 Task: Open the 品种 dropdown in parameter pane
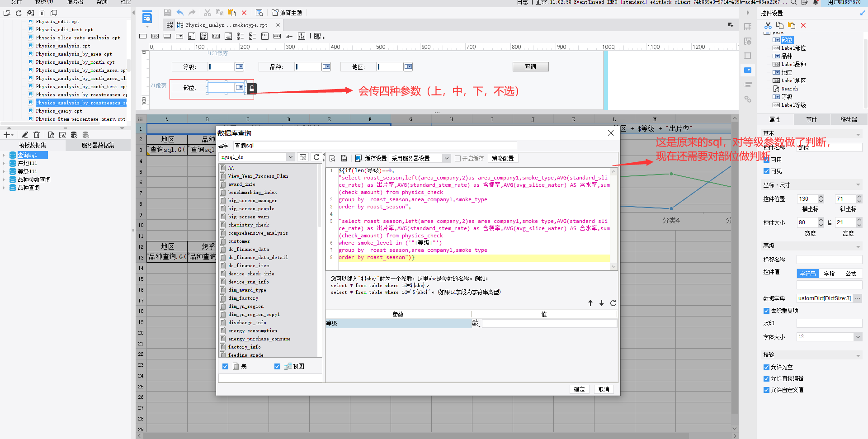tap(326, 66)
